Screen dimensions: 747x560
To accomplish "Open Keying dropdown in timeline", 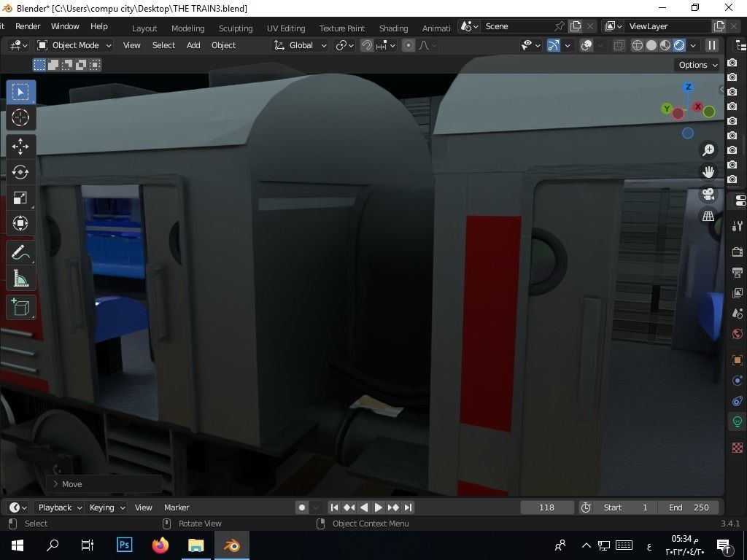I will (107, 507).
